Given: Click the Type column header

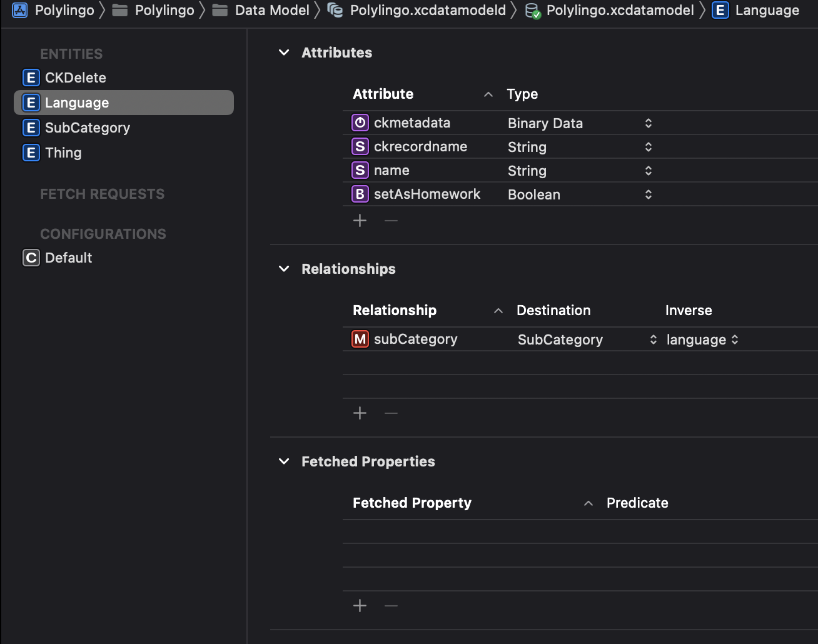Looking at the screenshot, I should coord(522,94).
